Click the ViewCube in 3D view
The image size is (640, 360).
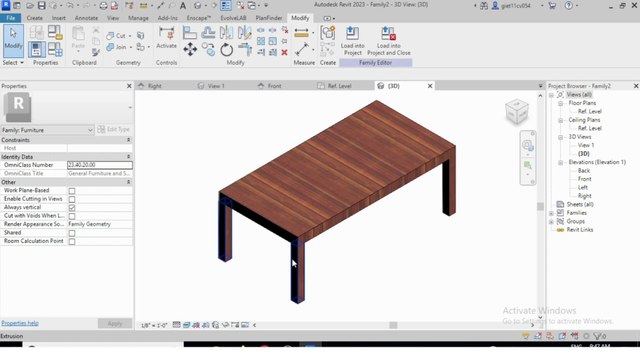tap(517, 111)
